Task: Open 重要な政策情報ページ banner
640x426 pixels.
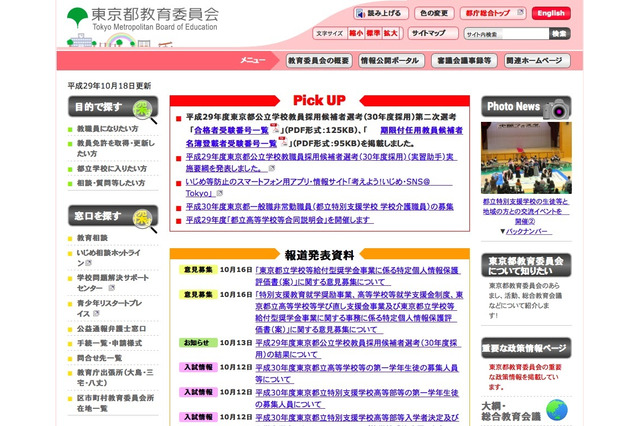Action: click(x=526, y=348)
